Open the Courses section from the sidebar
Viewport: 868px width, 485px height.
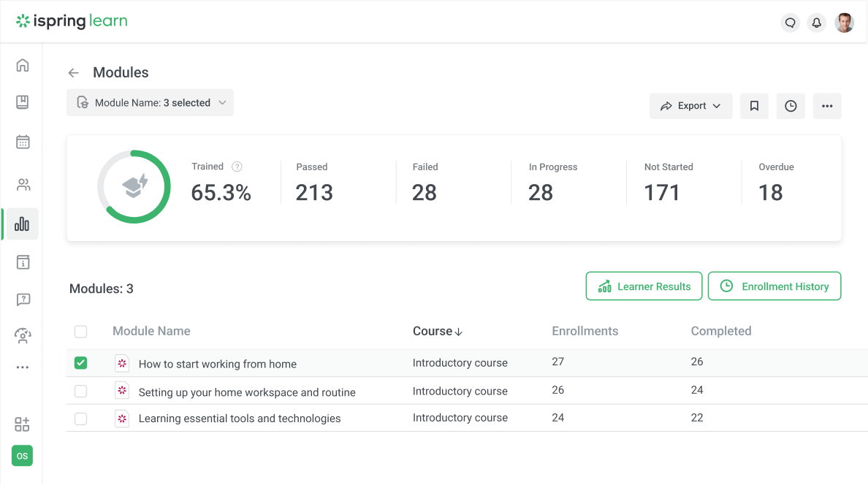(22, 102)
